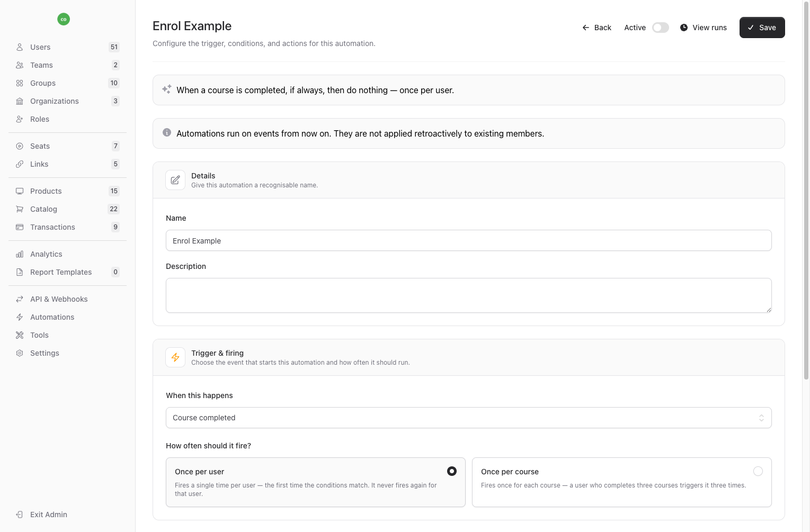Go back using the Back button
810x532 pixels.
[597, 28]
